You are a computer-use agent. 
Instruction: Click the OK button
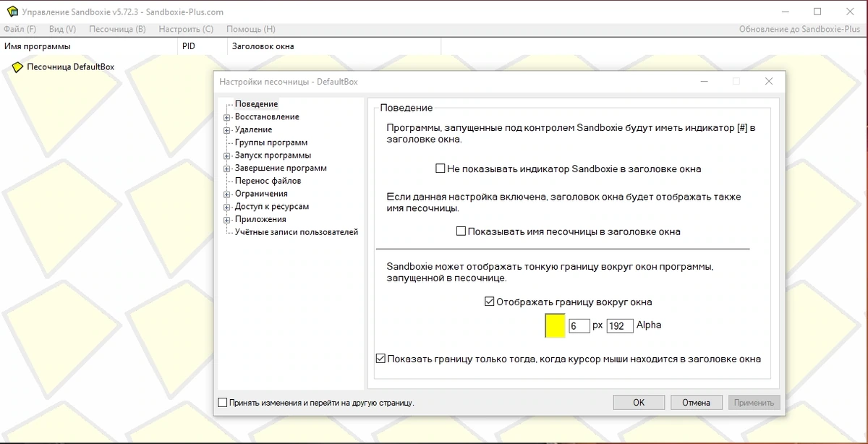point(639,403)
